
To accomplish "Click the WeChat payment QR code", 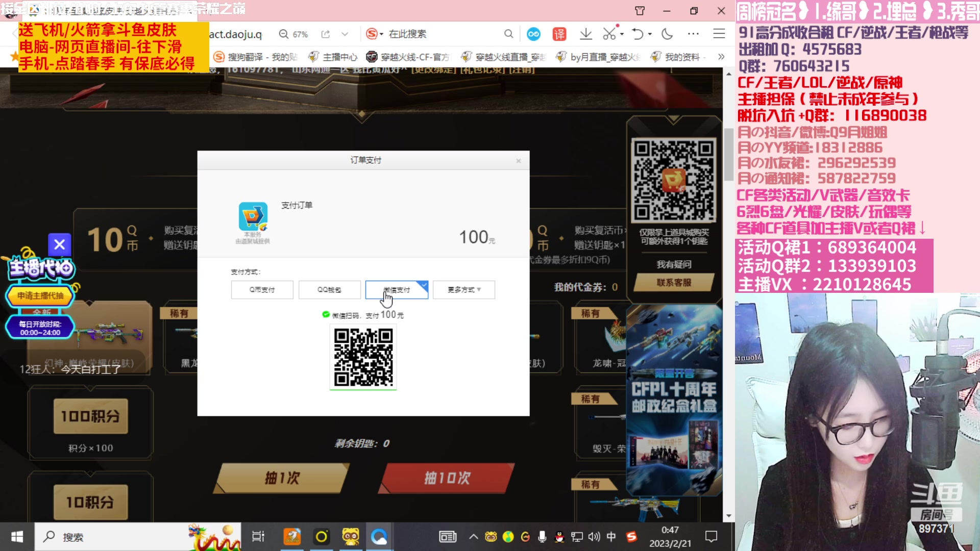I will (x=363, y=357).
